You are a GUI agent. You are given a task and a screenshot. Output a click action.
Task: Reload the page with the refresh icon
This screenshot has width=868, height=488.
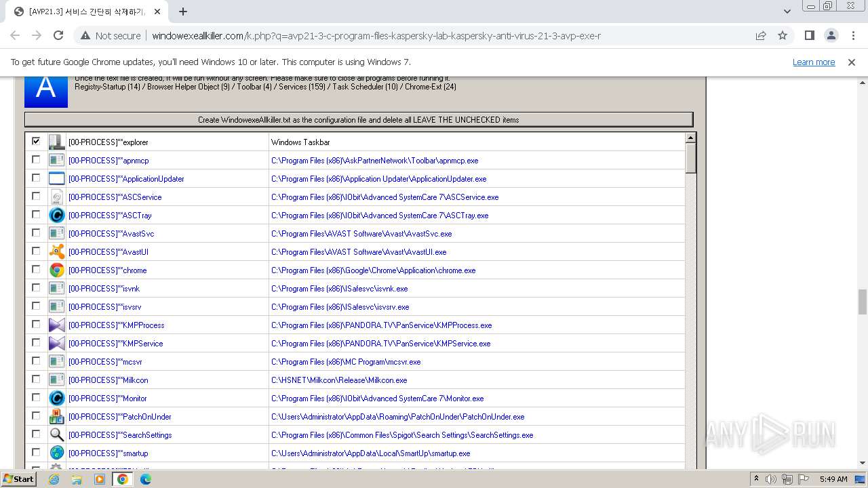58,35
